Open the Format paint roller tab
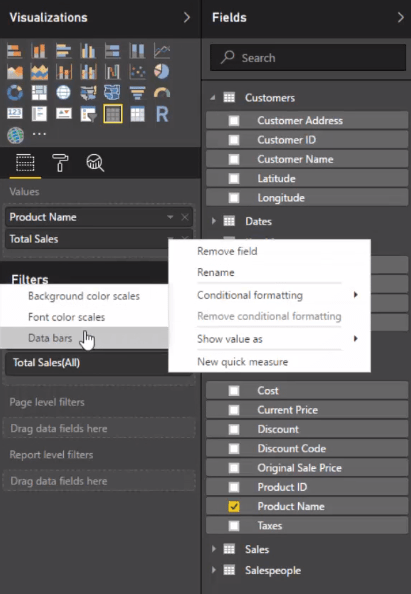This screenshot has height=594, width=411. pos(60,163)
